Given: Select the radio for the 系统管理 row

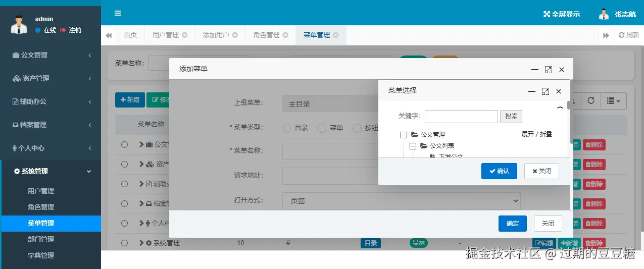Looking at the screenshot, I should pos(124,243).
